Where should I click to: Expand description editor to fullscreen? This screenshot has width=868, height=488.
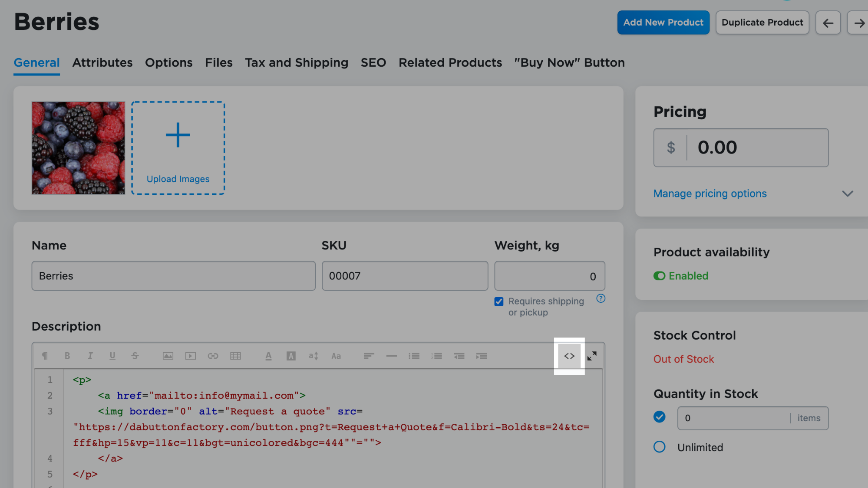592,356
